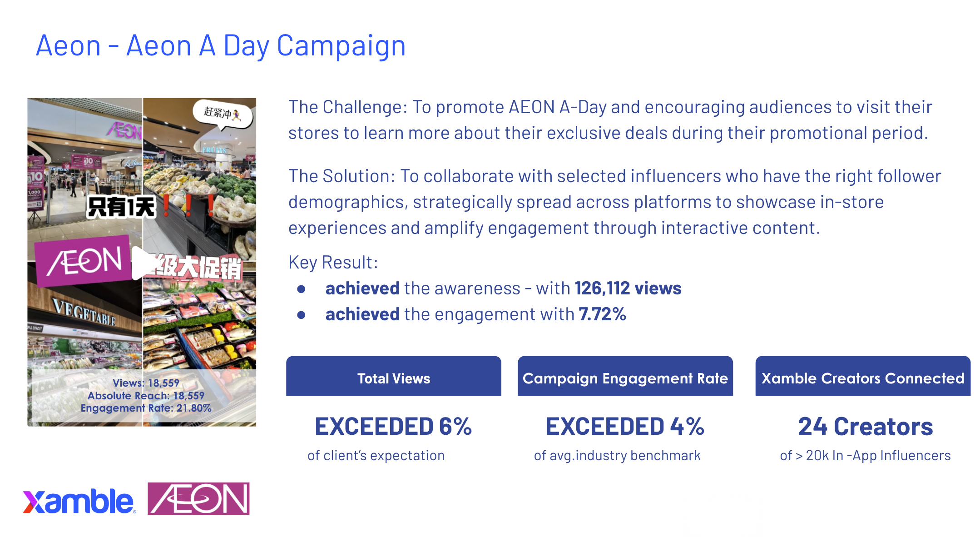Viewport: 980px width, 537px height.
Task: Select the EXCEEDED 4% figure
Action: tap(625, 427)
